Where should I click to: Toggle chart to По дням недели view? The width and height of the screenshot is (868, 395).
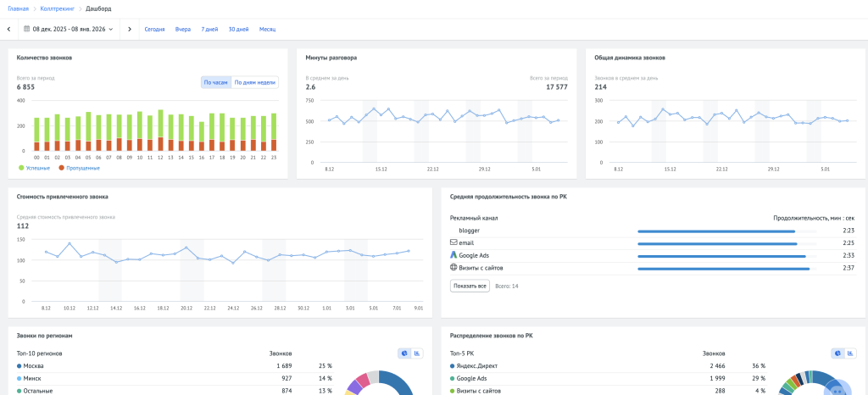tap(254, 82)
